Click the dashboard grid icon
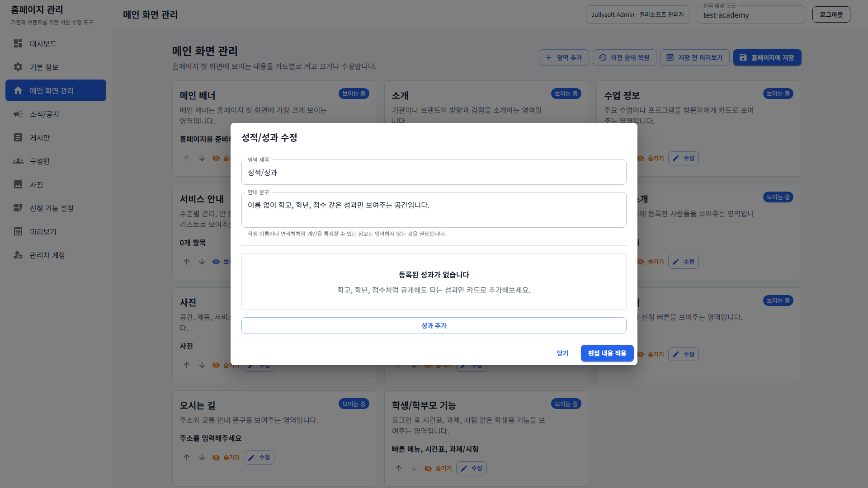Image resolution: width=868 pixels, height=488 pixels. click(18, 43)
